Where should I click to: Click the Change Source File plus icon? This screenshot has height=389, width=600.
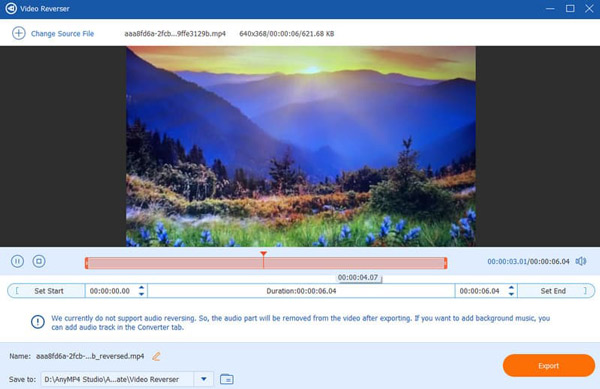click(x=18, y=33)
